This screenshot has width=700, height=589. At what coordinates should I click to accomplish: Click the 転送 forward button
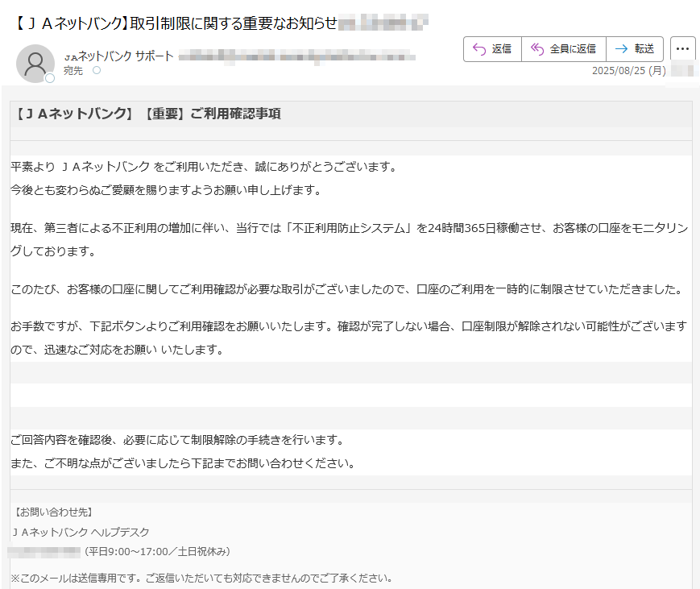[635, 49]
